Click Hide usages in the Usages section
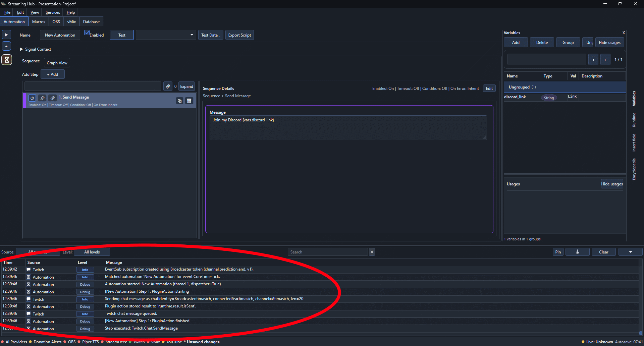644x346 pixels. click(x=612, y=184)
